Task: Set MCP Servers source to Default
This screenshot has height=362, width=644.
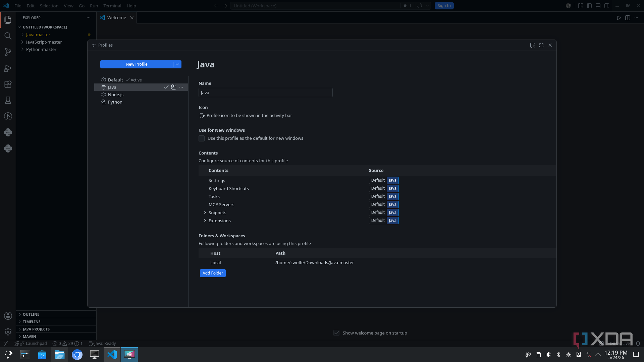Action: click(378, 204)
